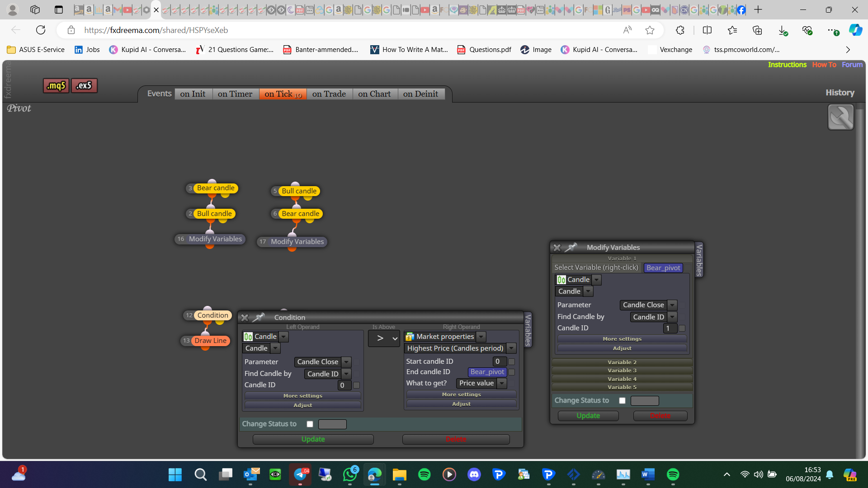Enable Change Status checkbox in Condition panel
868x488 pixels.
pos(310,424)
